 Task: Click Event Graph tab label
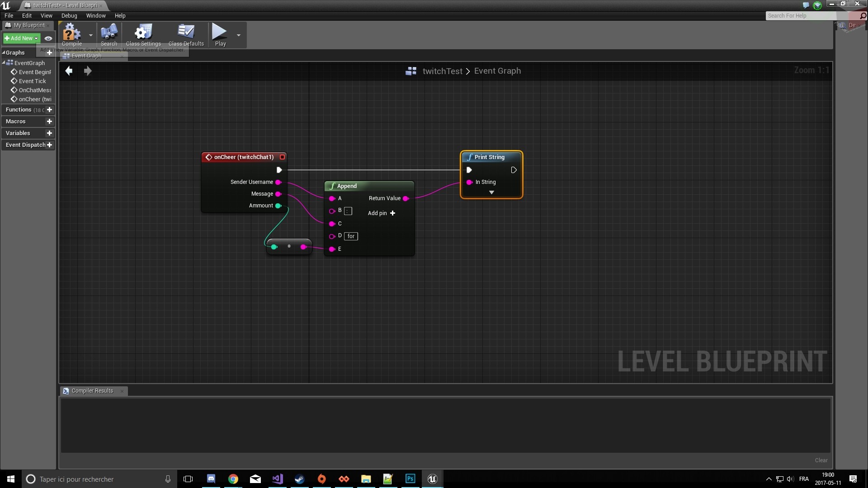pyautogui.click(x=86, y=55)
